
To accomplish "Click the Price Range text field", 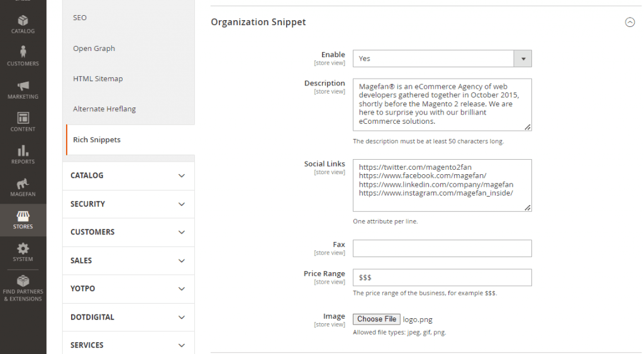I will (442, 277).
